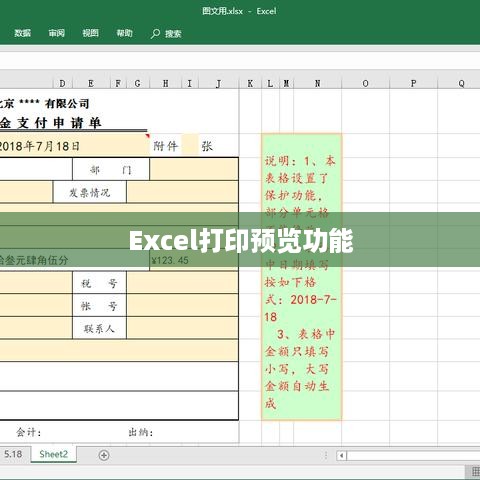Click the green 说明 note box
This screenshot has width=480, height=480.
tap(301, 277)
